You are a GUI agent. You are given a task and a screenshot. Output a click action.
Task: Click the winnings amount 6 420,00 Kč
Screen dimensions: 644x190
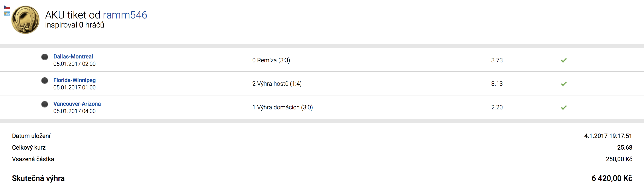tap(612, 178)
